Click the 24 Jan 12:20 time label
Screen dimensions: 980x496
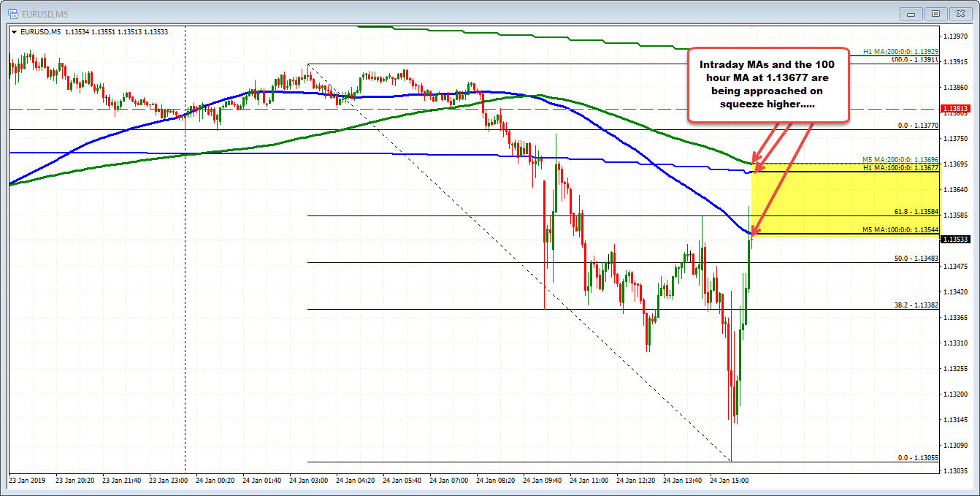tap(636, 481)
